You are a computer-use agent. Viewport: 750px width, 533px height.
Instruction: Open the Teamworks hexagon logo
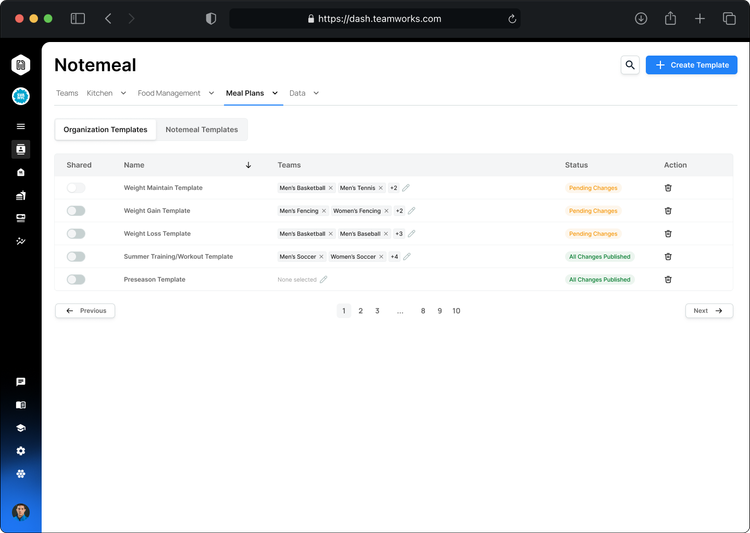point(21,65)
